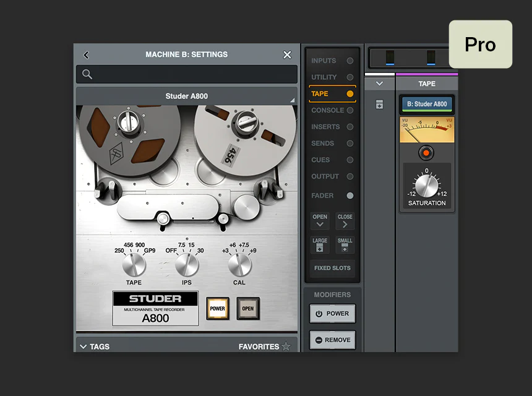Click the preset save icon below chevron
Screen dimensions: 532x396
pos(379,104)
